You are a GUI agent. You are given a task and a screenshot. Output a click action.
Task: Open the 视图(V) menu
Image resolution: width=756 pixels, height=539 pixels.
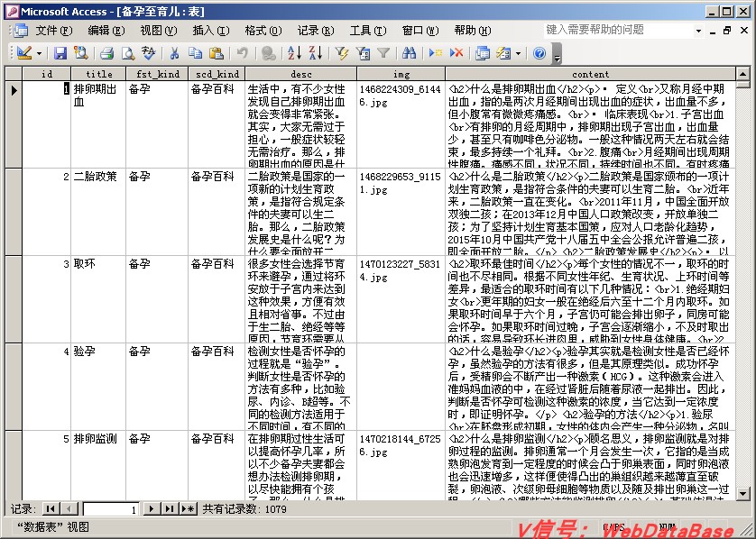(x=159, y=31)
